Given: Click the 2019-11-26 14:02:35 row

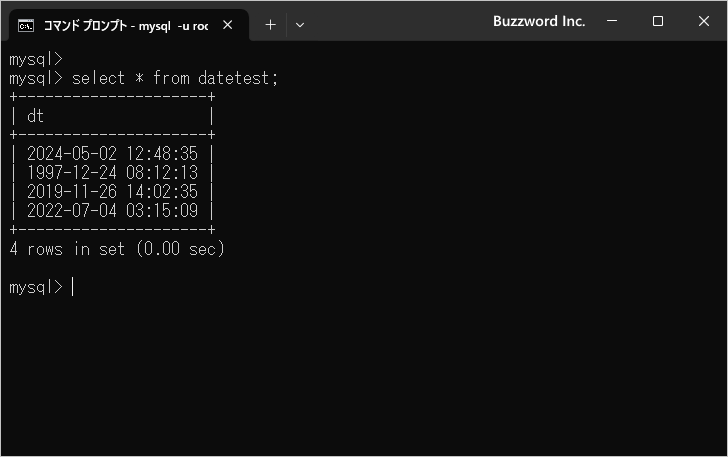Looking at the screenshot, I should click(x=112, y=192).
